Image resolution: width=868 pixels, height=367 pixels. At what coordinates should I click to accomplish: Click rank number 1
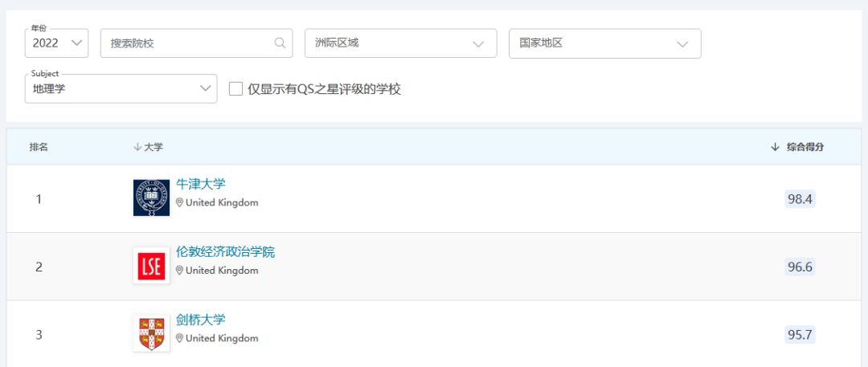coord(39,199)
